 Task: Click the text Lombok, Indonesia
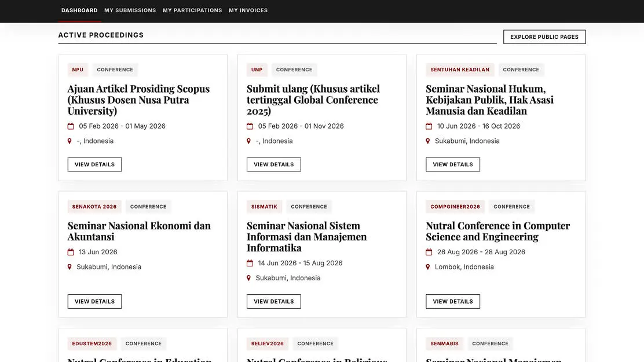(x=464, y=266)
